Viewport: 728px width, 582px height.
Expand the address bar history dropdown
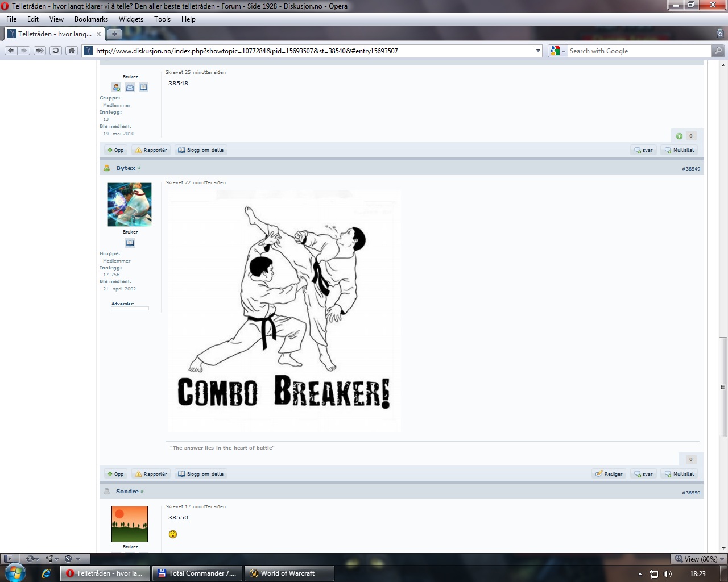(538, 51)
